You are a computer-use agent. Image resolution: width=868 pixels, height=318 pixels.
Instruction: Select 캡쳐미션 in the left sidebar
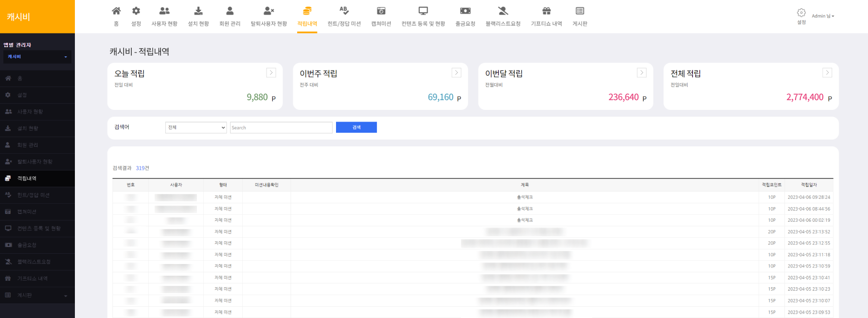pyautogui.click(x=37, y=212)
